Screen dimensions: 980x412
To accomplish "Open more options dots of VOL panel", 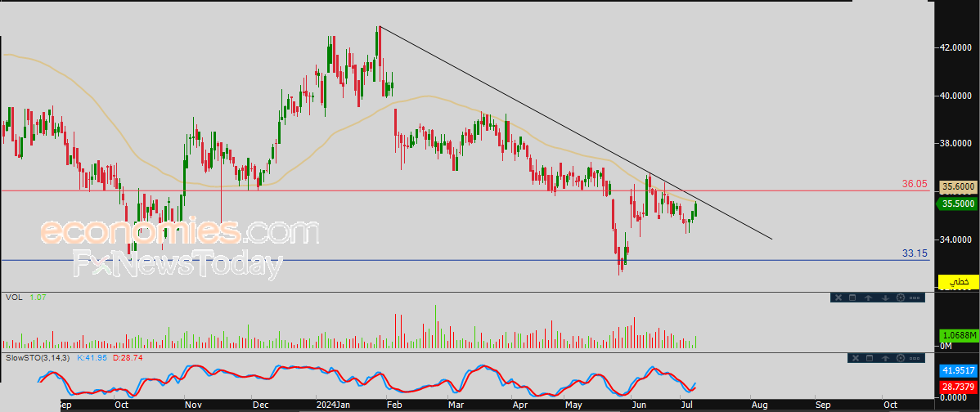I will (x=915, y=298).
